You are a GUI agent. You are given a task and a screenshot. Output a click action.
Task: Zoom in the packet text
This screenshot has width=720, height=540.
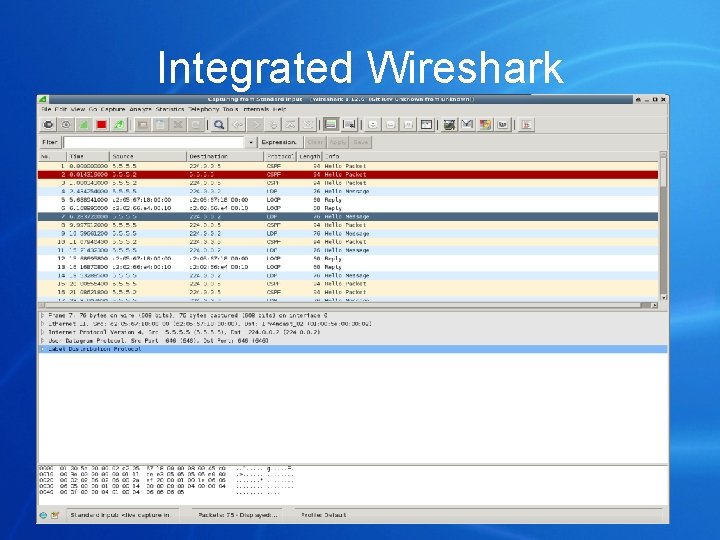[x=373, y=124]
